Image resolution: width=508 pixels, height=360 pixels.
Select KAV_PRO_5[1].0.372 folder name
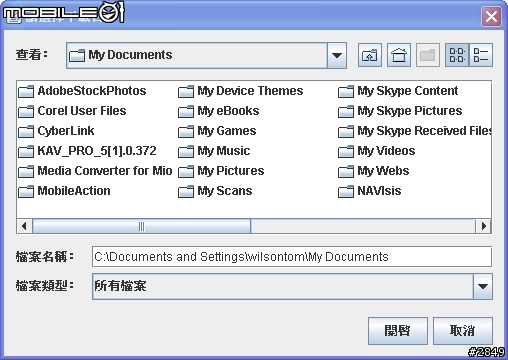tap(97, 151)
